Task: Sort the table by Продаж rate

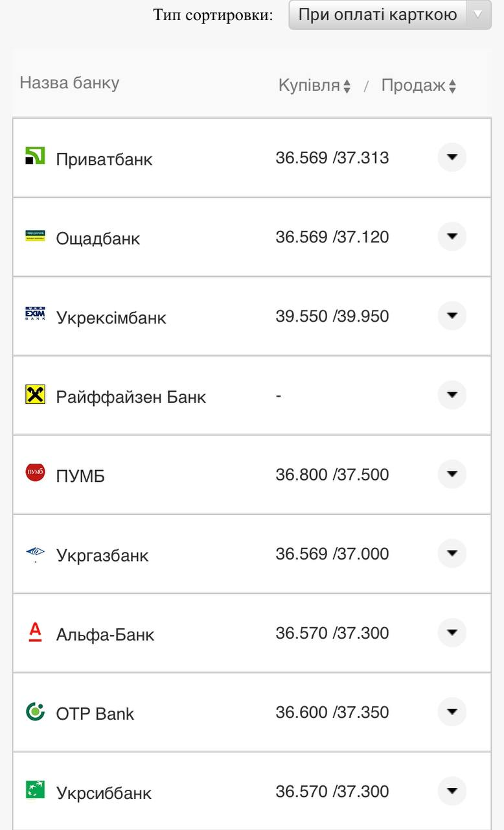Action: (418, 86)
